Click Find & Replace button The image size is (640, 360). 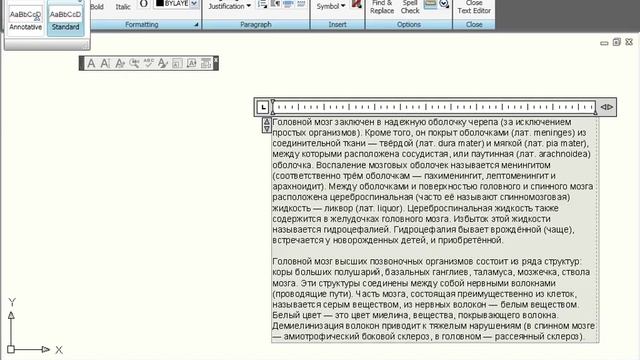[x=382, y=7]
